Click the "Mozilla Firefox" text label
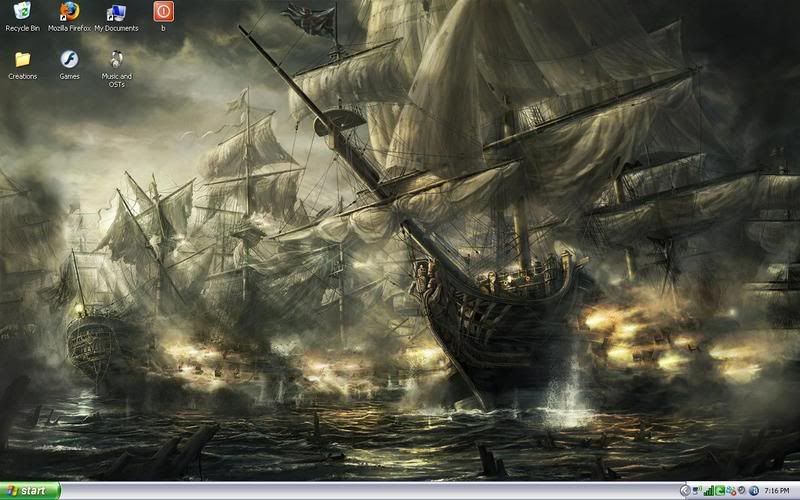This screenshot has height=500, width=800. [x=69, y=29]
